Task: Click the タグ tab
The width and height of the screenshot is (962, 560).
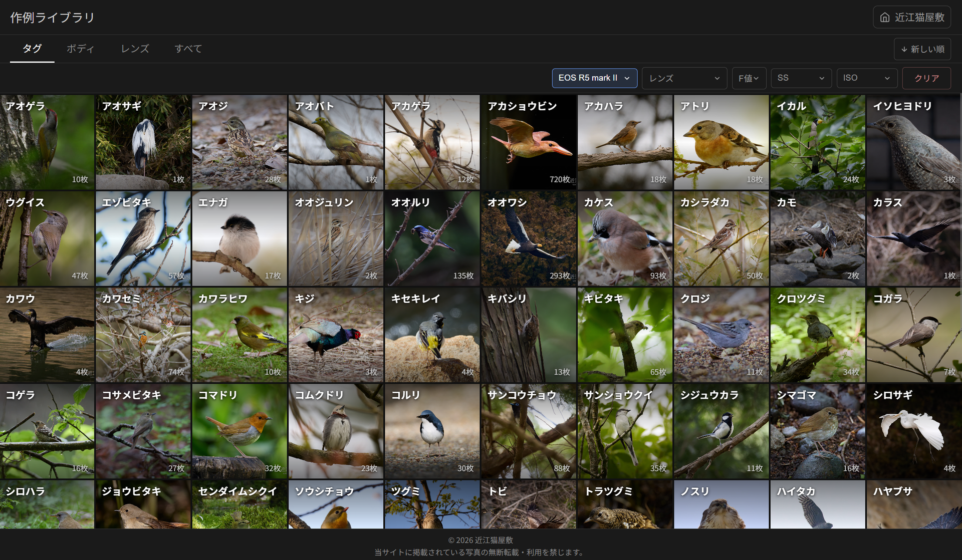Action: click(x=32, y=49)
